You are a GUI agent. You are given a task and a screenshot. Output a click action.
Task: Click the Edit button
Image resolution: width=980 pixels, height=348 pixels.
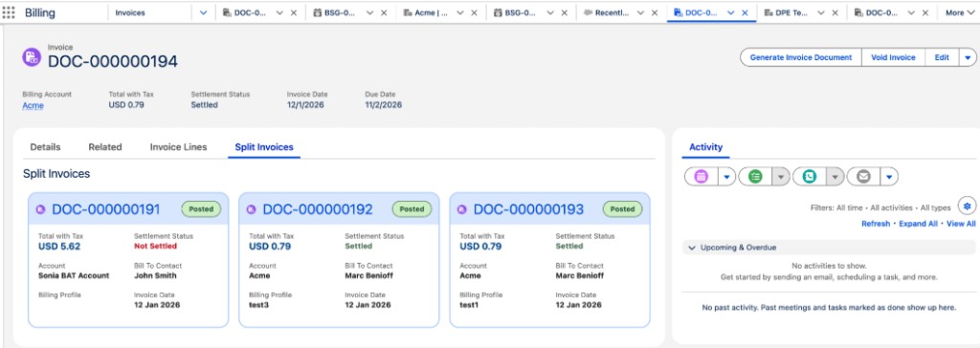[x=942, y=57]
